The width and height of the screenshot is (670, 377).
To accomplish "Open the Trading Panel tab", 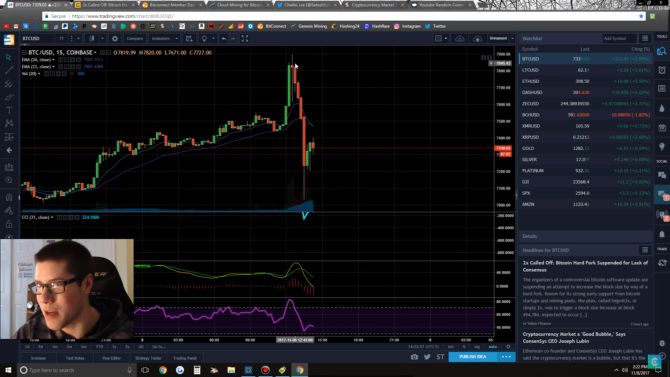I will (x=185, y=358).
